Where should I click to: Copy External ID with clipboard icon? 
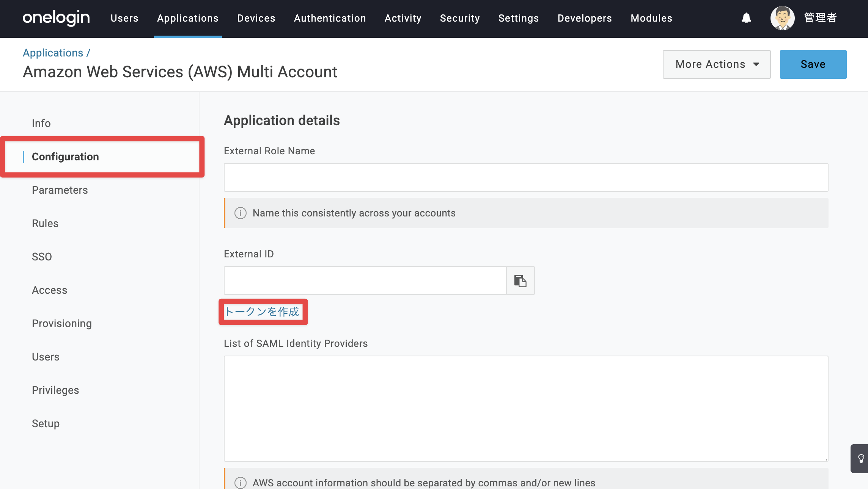tap(520, 281)
